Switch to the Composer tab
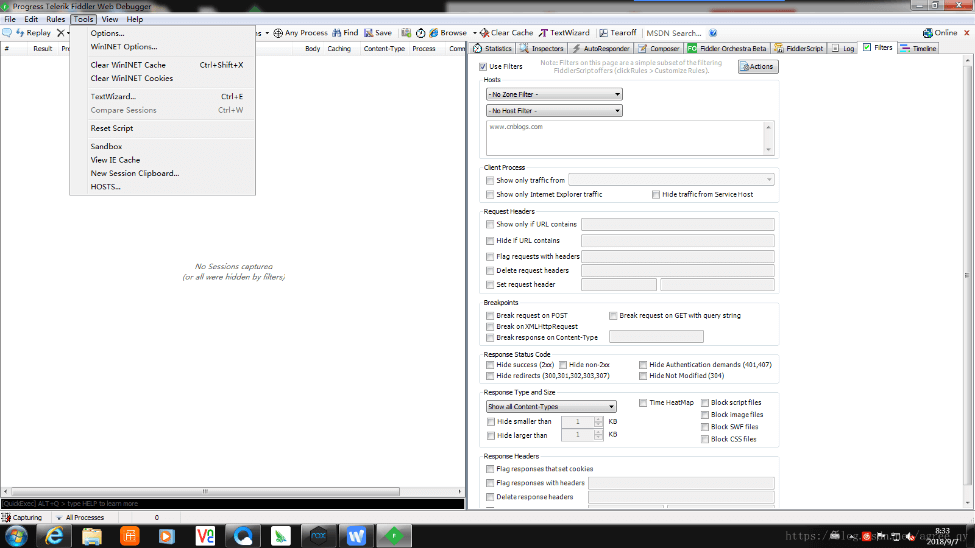Viewport: 975px width, 548px height. click(659, 49)
